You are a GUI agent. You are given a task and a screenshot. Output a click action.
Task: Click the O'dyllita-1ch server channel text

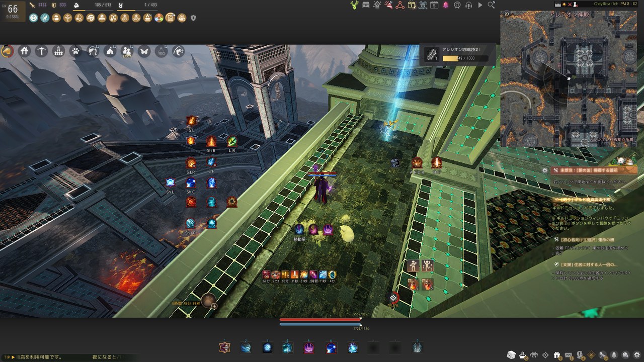606,4
